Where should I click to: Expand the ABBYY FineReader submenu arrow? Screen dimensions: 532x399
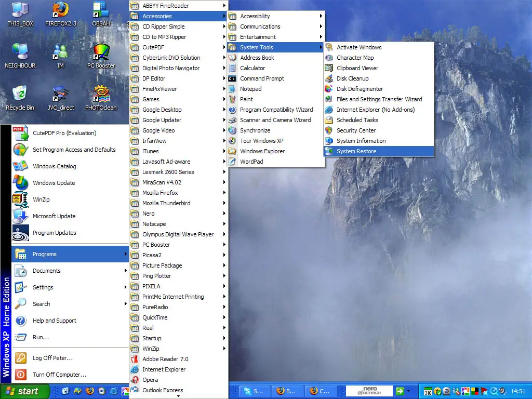click(224, 5)
